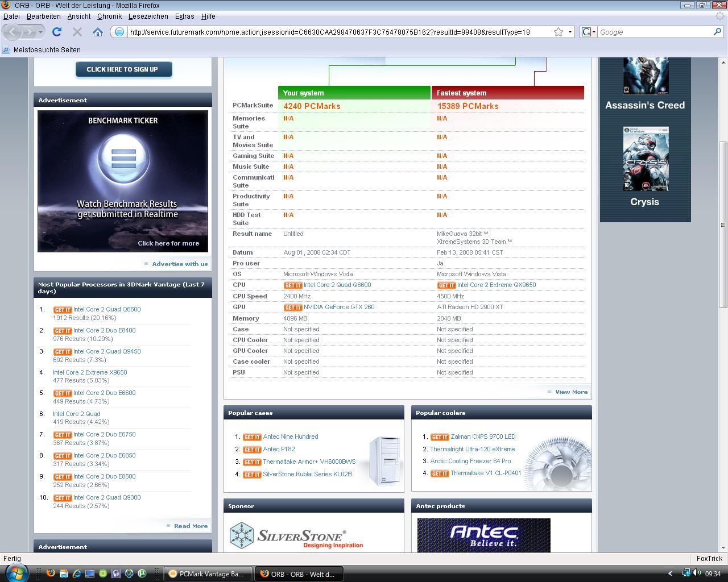The height and width of the screenshot is (582, 728).
Task: Click the Benchmark Ticker advertisement banner
Action: click(123, 181)
